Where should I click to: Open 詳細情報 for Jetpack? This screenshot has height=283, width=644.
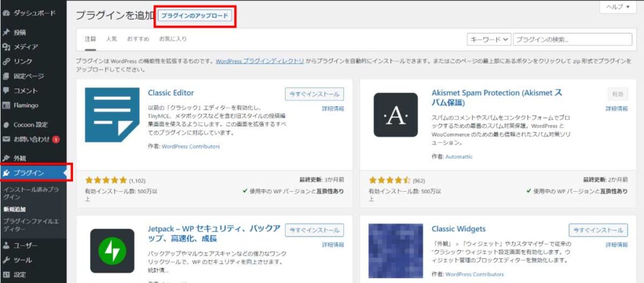click(333, 245)
